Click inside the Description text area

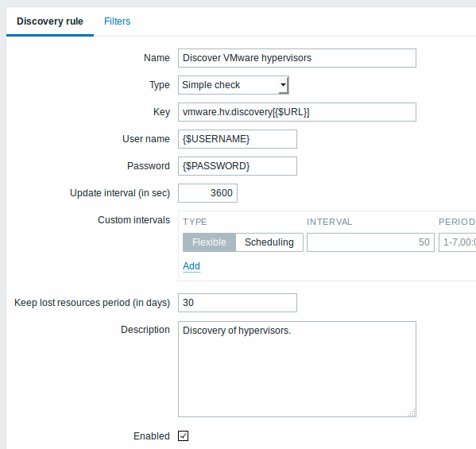coord(297,370)
